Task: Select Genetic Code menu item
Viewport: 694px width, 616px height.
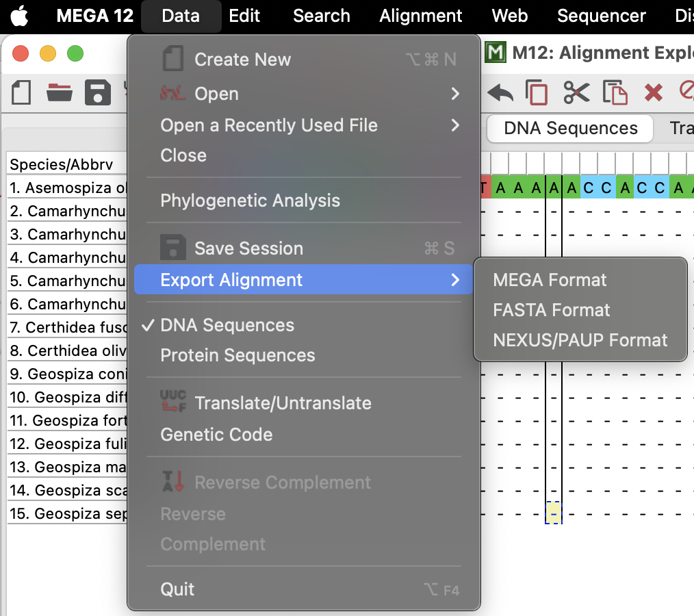Action: pos(216,435)
